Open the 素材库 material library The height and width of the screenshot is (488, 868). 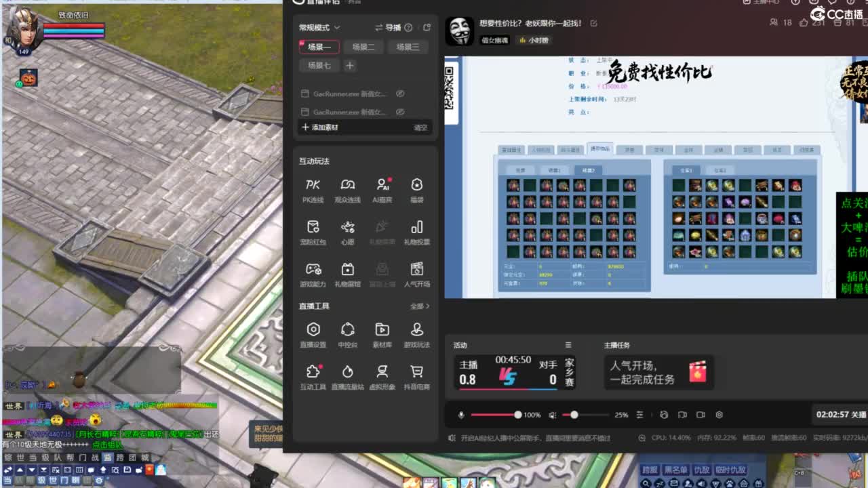point(382,332)
